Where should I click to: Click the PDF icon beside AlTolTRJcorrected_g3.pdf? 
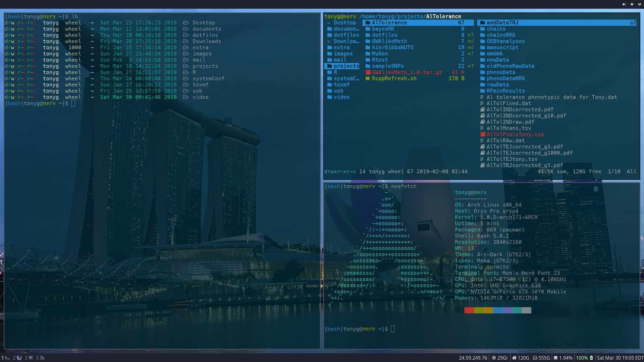pyautogui.click(x=482, y=165)
